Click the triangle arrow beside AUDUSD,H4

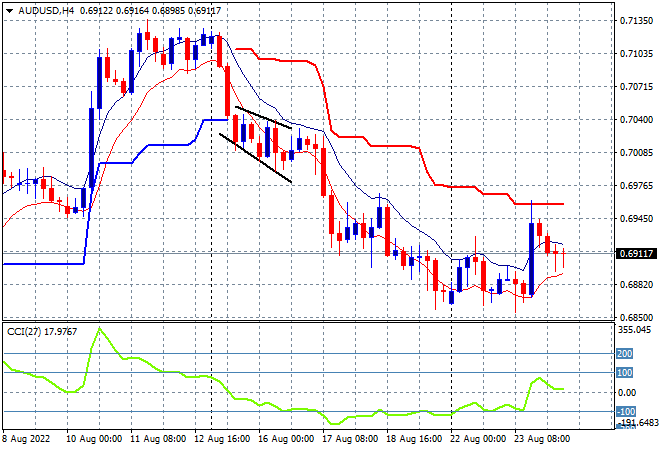click(x=9, y=11)
